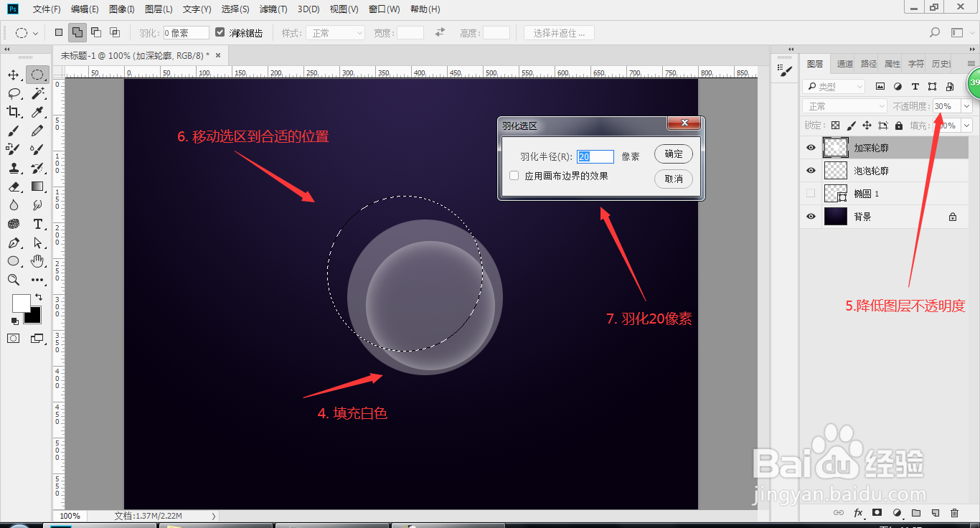Select the Lasso tool
The height and width of the screenshot is (528, 980).
click(x=14, y=93)
